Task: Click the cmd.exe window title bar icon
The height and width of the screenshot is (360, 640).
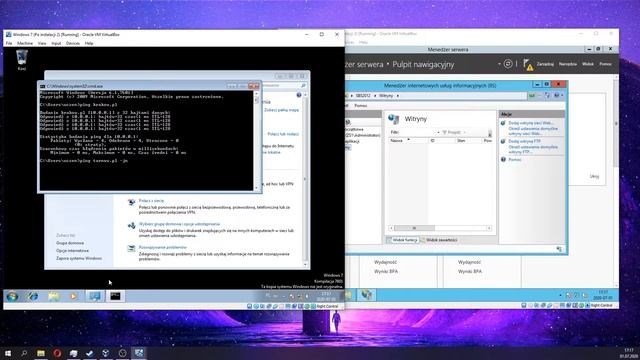Action: click(x=42, y=86)
